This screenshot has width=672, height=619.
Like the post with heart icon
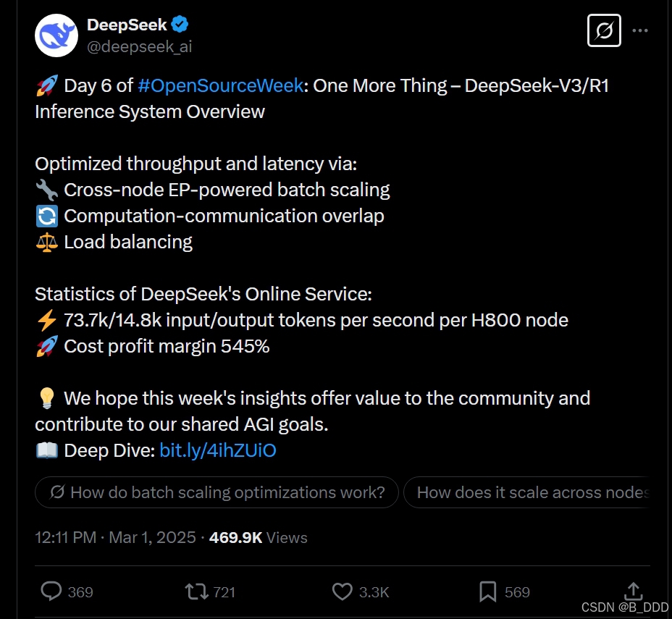343,591
